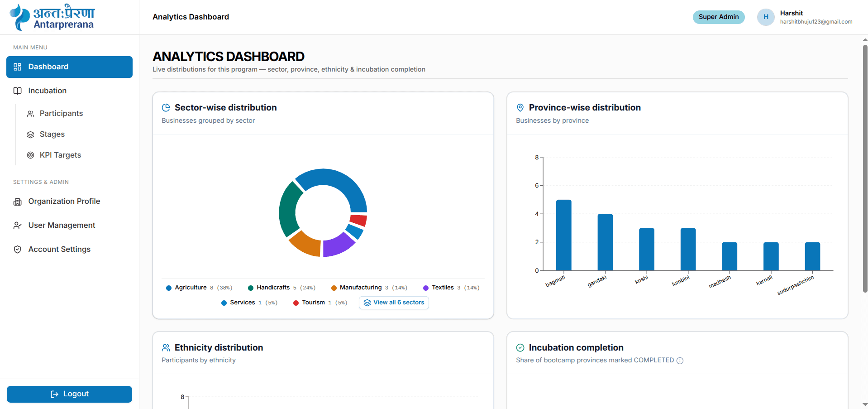The image size is (868, 409).
Task: Click the sudurpashchim bar in province chart
Action: (812, 256)
